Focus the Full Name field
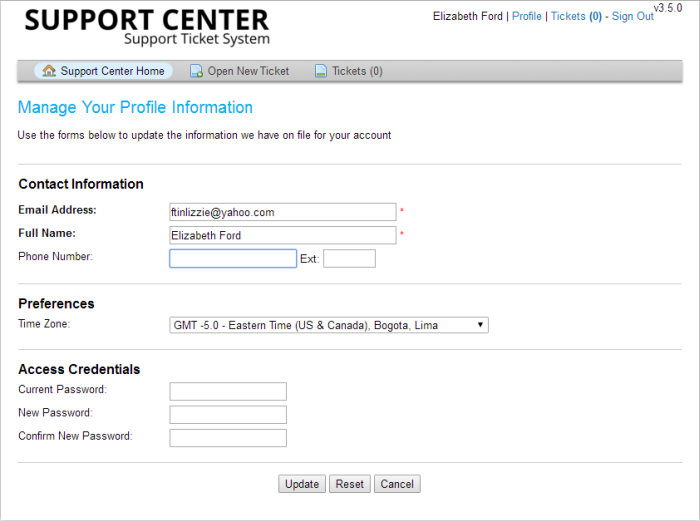 pos(283,235)
